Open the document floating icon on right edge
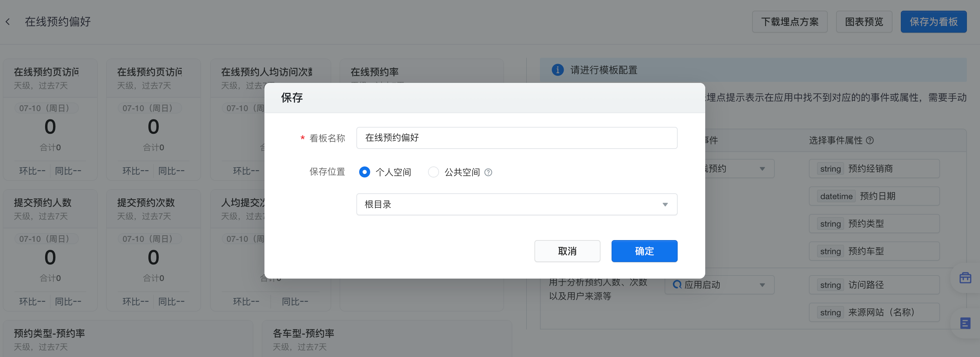 (x=965, y=323)
